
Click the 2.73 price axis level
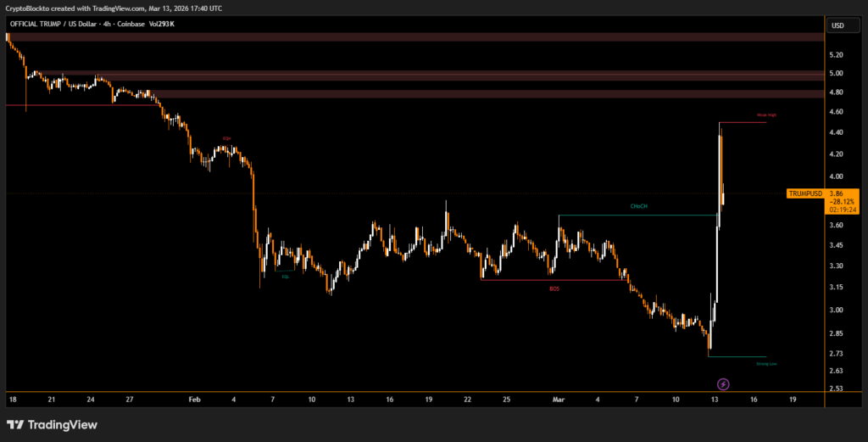[837, 353]
